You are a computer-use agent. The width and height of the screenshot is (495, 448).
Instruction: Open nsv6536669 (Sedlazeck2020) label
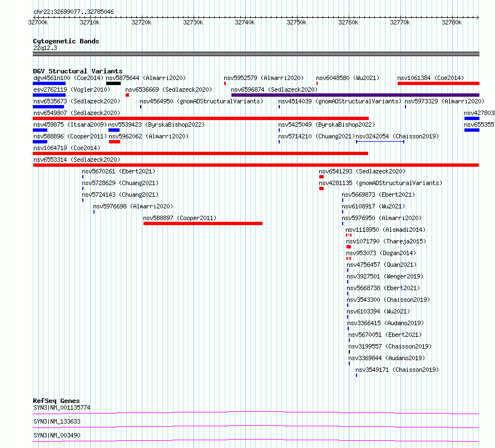tap(169, 89)
